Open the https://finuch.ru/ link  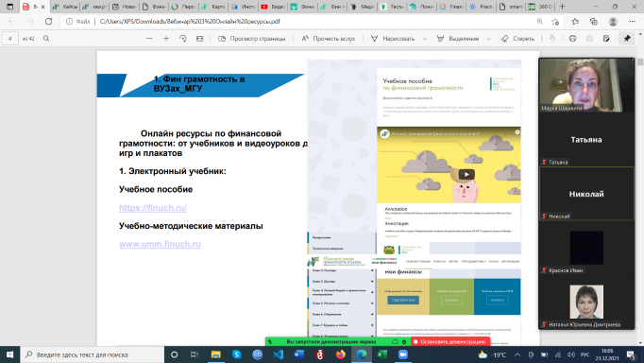click(x=153, y=208)
